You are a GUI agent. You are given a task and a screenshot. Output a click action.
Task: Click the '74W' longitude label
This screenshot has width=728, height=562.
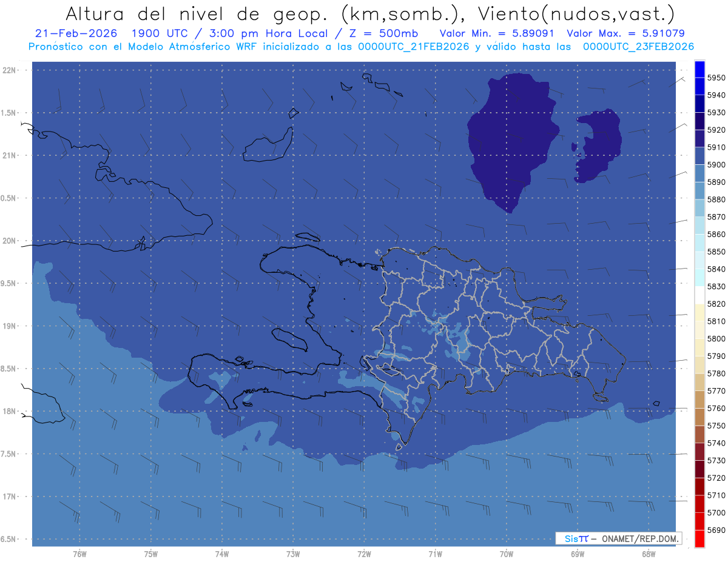click(221, 554)
